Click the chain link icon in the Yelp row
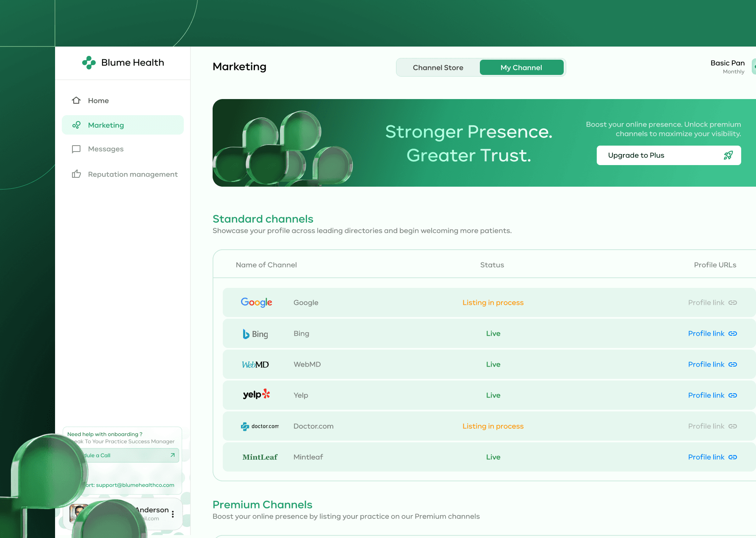The width and height of the screenshot is (756, 538). pyautogui.click(x=733, y=395)
